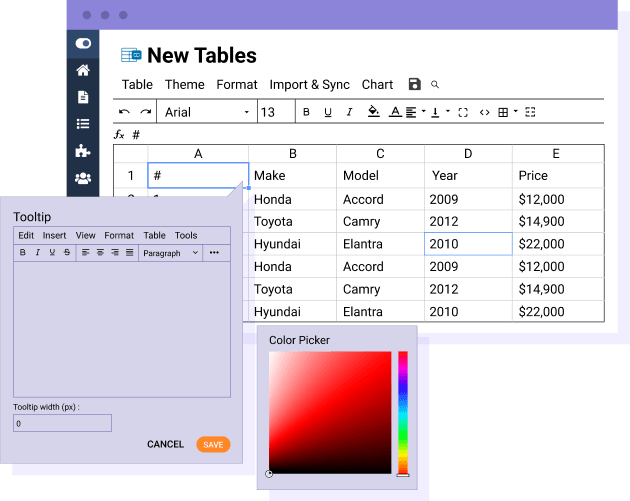Click the rainbow hue slider strip
The height and width of the screenshot is (501, 630).
[403, 412]
